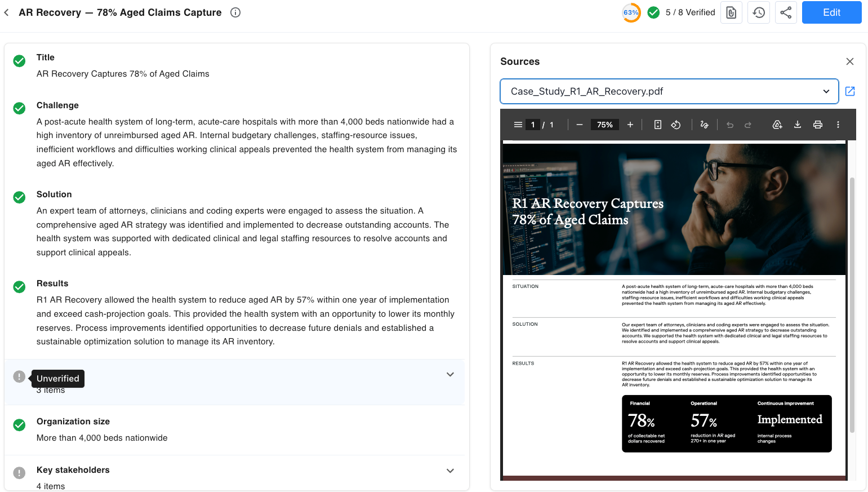Go back using the arrow beside the title
The image size is (868, 492).
[x=6, y=12]
